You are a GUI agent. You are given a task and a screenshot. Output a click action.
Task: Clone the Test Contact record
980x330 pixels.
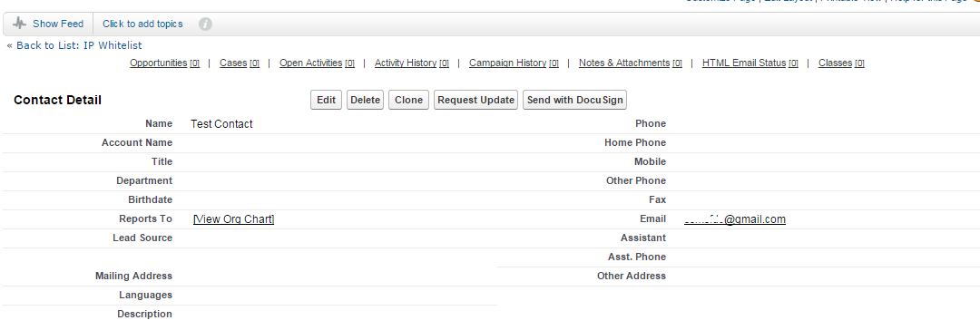(408, 100)
